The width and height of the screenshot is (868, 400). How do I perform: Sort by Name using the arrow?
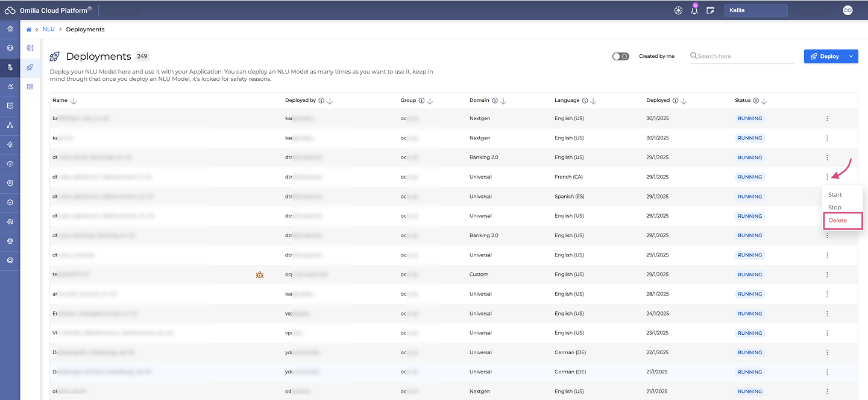pyautogui.click(x=74, y=101)
